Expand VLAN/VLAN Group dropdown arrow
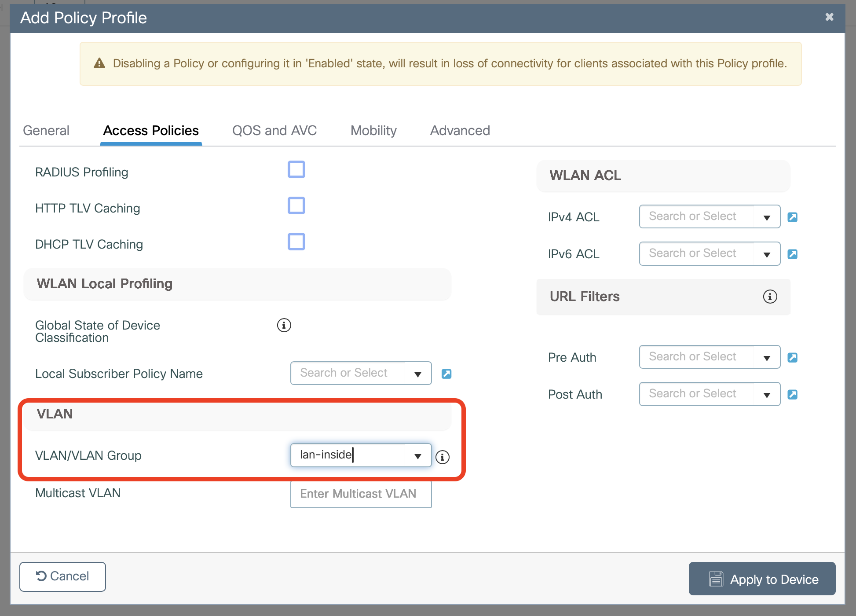The height and width of the screenshot is (616, 856). click(417, 456)
